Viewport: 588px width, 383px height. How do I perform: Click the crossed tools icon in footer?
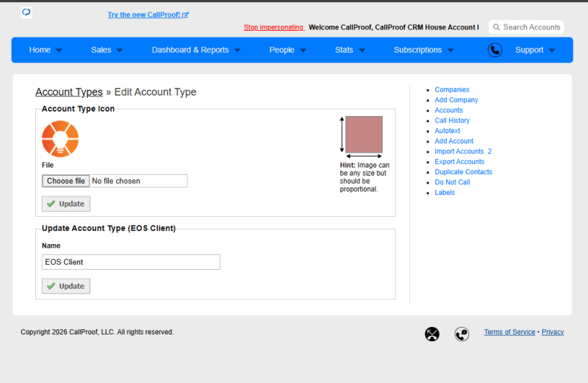click(432, 334)
